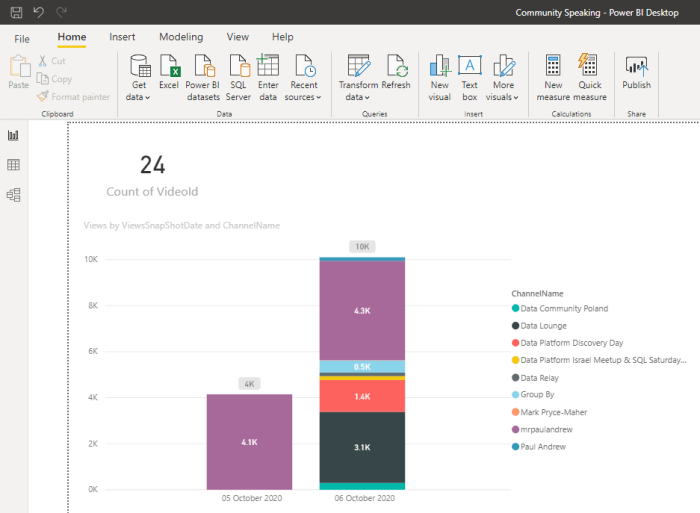Switch to Data view in sidebar
700x513 pixels.
click(x=14, y=165)
